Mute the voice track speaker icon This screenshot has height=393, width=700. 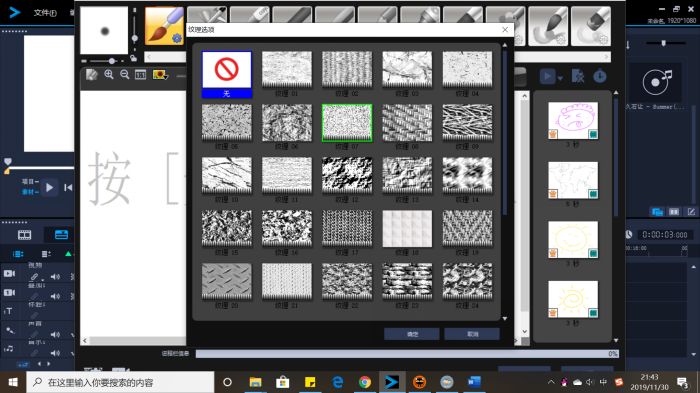tap(55, 334)
